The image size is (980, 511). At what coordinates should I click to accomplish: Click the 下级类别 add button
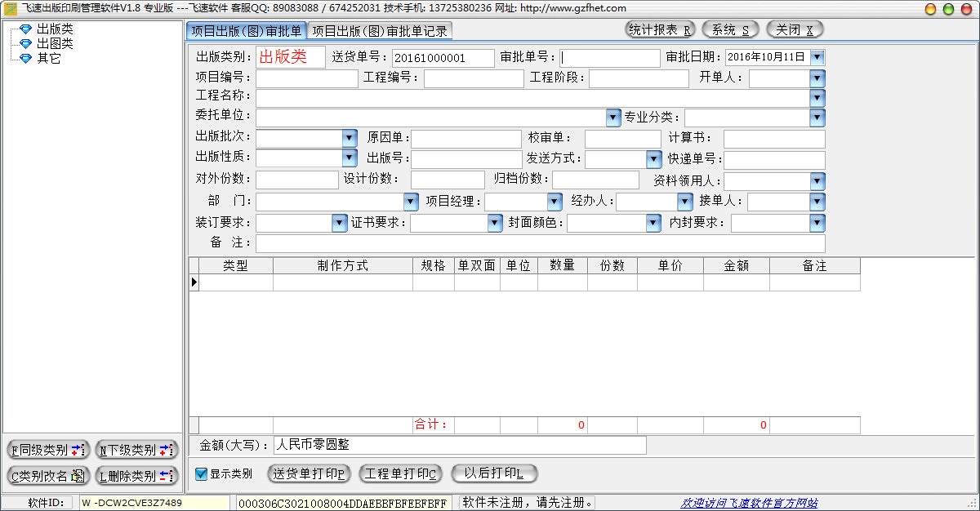pyautogui.click(x=136, y=450)
